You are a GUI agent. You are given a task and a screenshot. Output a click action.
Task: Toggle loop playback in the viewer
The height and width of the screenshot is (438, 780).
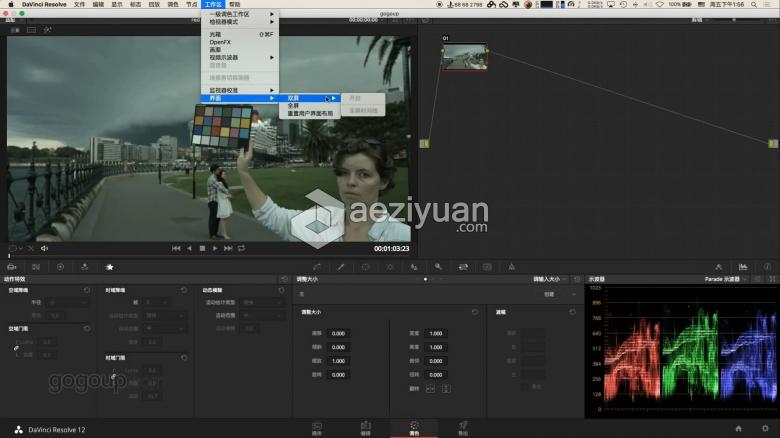pos(241,248)
